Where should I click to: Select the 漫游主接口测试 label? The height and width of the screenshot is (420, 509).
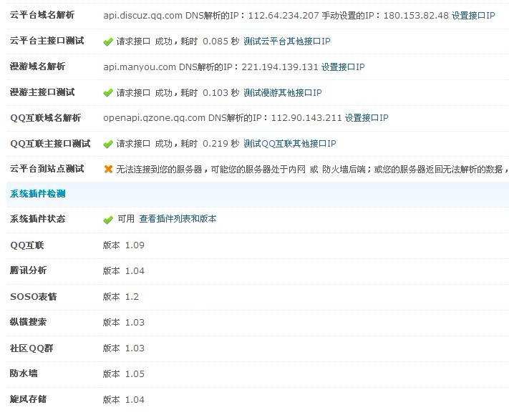[42, 92]
